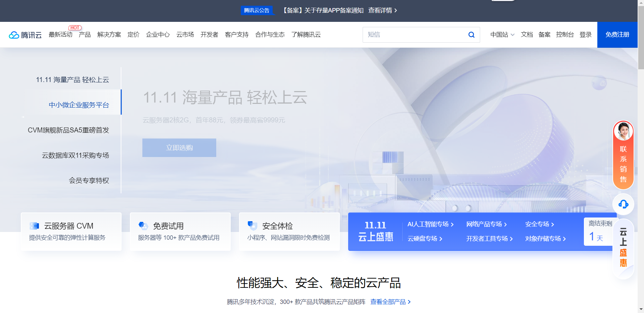Open 开发者工具专场 link

click(x=490, y=239)
